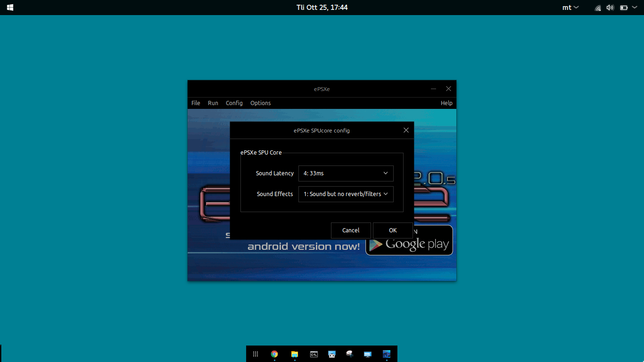Screen dimensions: 644x362
Task: Switch to ePSXe icon in dock
Action: pyautogui.click(x=387, y=354)
